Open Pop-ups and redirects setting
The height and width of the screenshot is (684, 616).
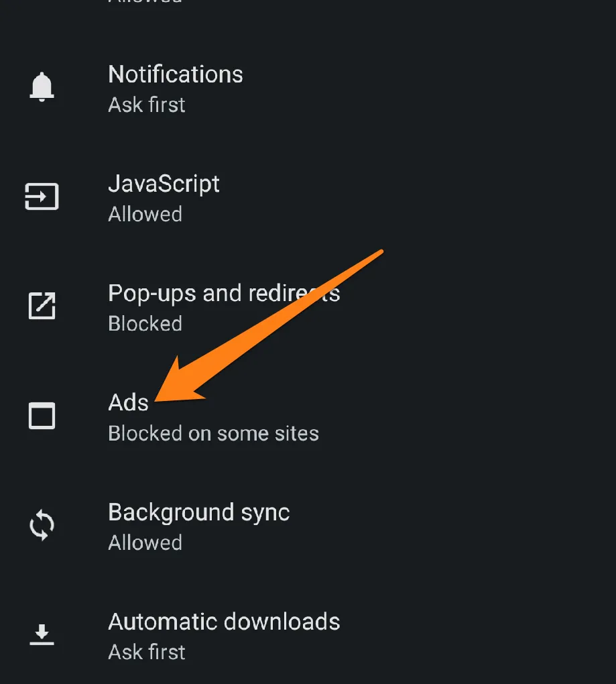click(x=308, y=308)
